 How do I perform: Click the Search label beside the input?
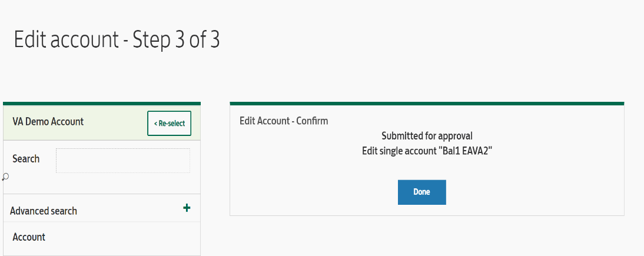point(26,159)
